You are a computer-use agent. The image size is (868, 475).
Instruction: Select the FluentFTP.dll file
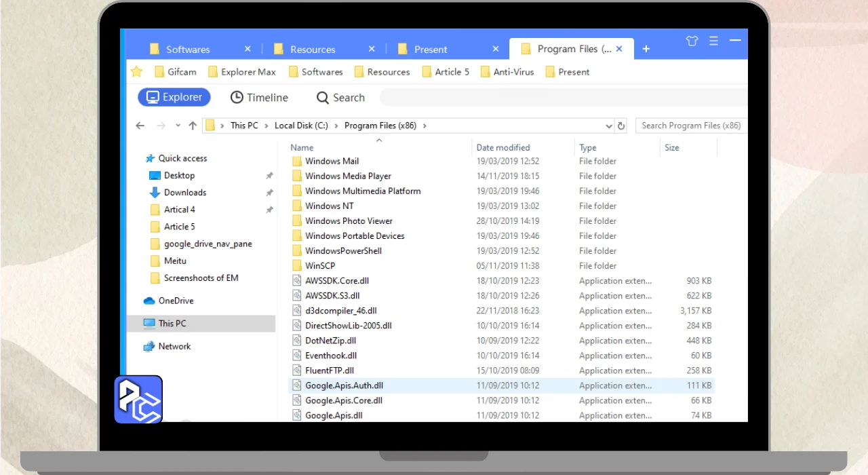(330, 370)
